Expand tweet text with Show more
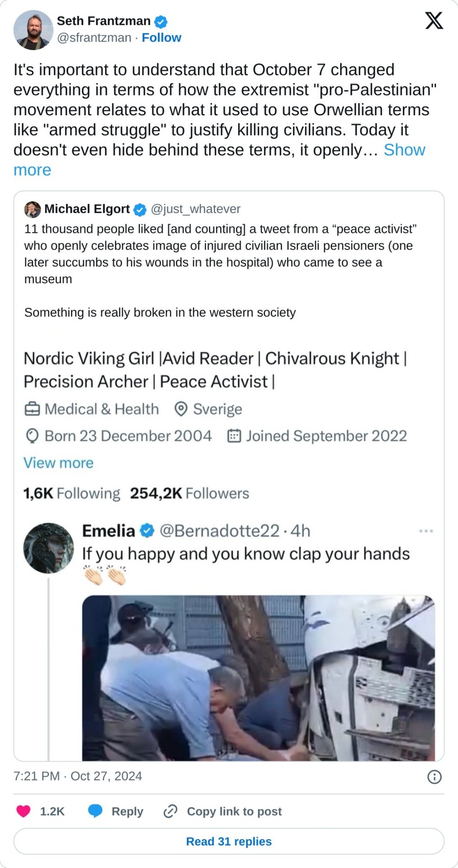Image resolution: width=458 pixels, height=868 pixels. click(x=404, y=150)
